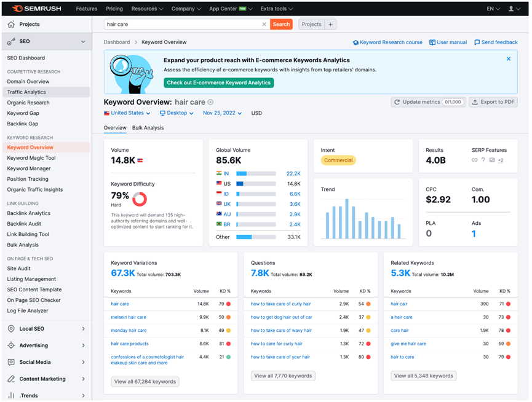532x402 pixels.
Task: Click plus icon next to hair care title
Action: pyautogui.click(x=211, y=102)
